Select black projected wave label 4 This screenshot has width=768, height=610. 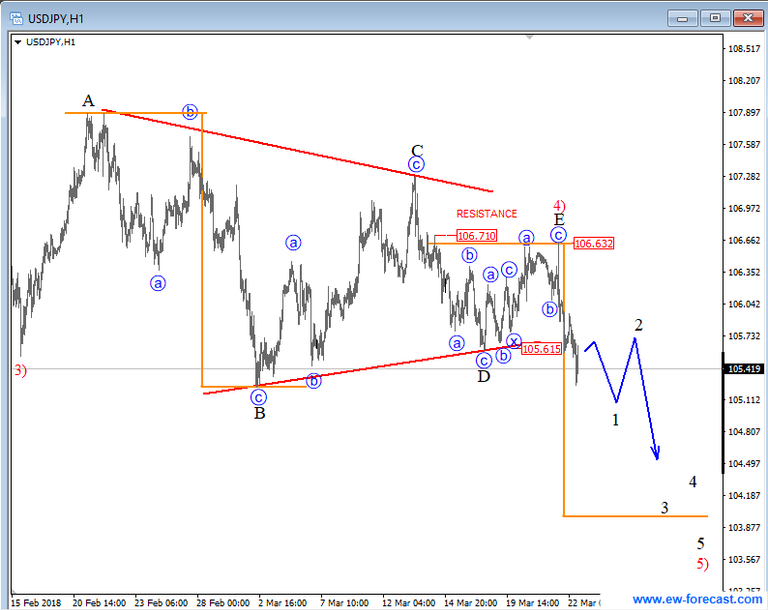click(x=693, y=482)
